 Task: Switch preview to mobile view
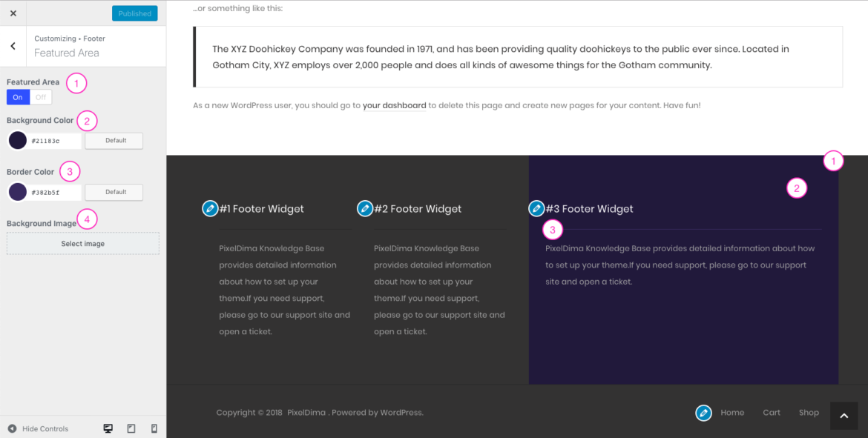coord(154,428)
